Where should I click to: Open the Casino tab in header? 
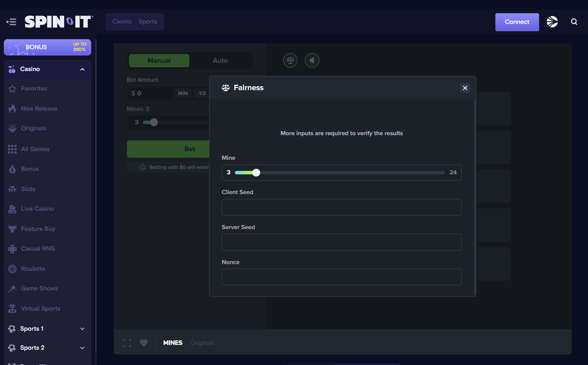[122, 21]
